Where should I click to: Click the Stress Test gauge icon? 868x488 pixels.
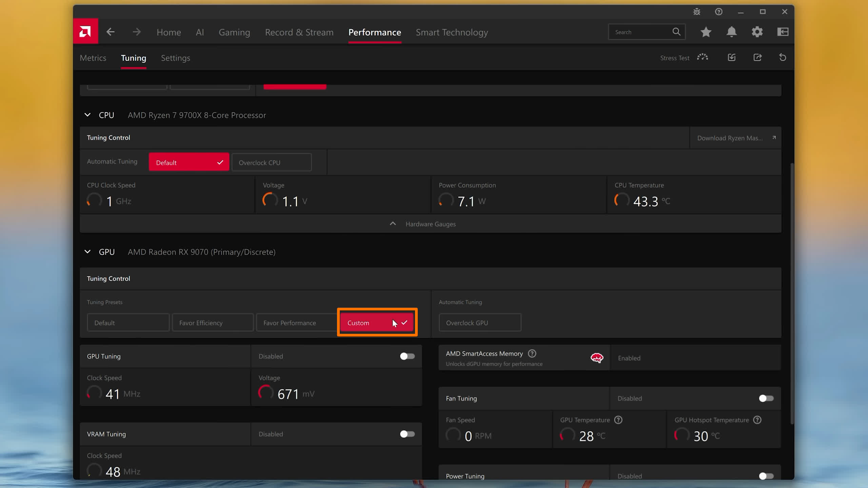(703, 57)
